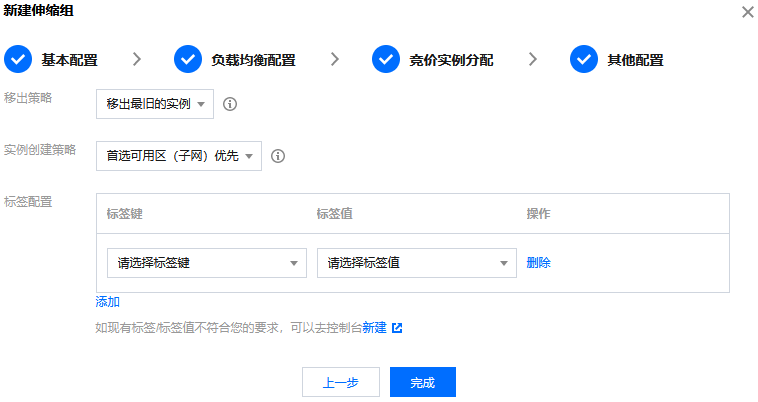The height and width of the screenshot is (402, 758).
Task: Click 删除 to remove the tag row
Action: [539, 263]
